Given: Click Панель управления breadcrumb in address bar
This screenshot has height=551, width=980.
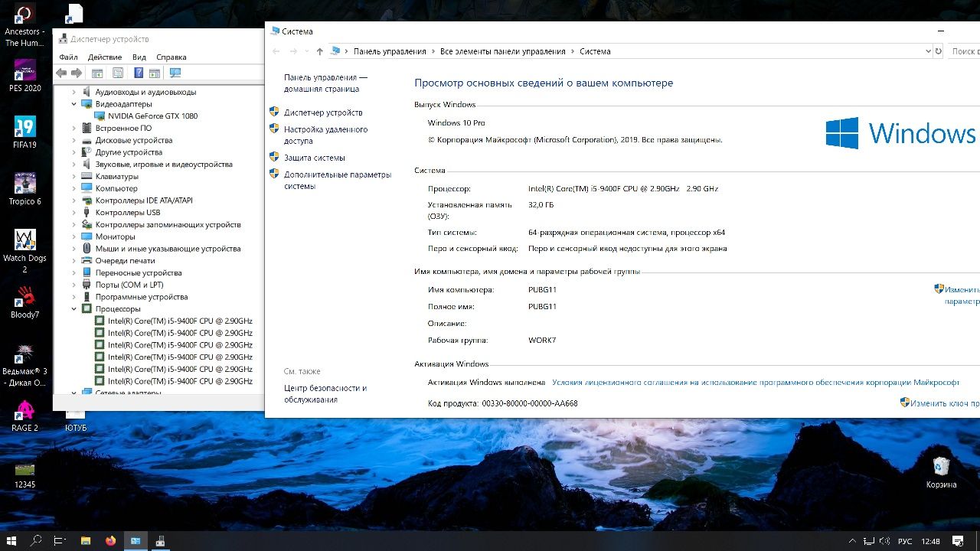Looking at the screenshot, I should [390, 51].
